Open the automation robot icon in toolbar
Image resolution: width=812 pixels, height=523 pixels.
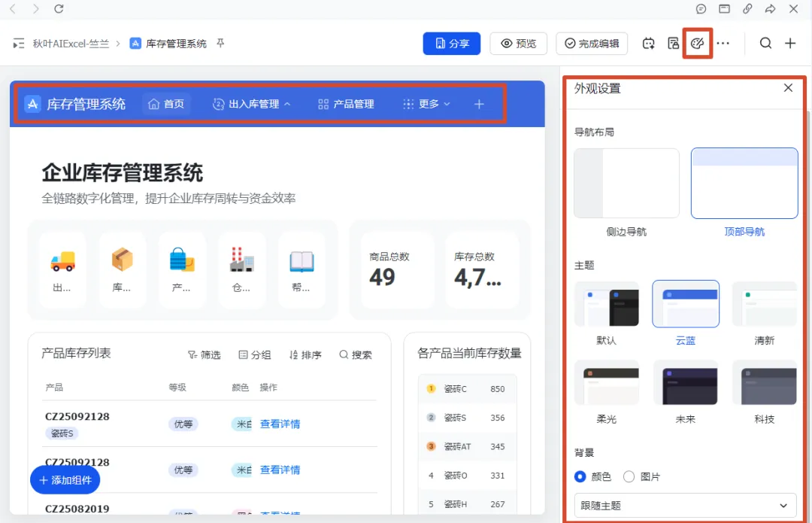tap(648, 44)
